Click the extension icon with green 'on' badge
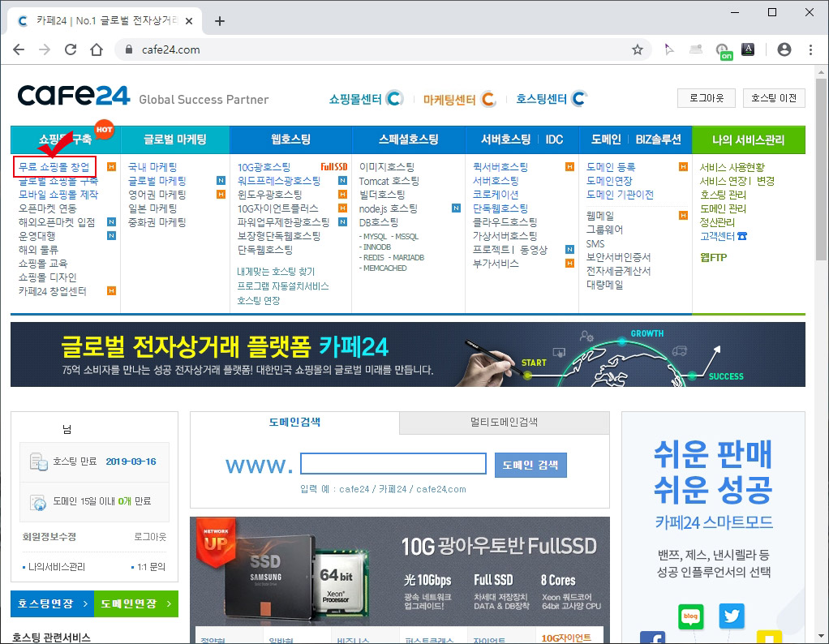Image resolution: width=829 pixels, height=644 pixels. 723,51
